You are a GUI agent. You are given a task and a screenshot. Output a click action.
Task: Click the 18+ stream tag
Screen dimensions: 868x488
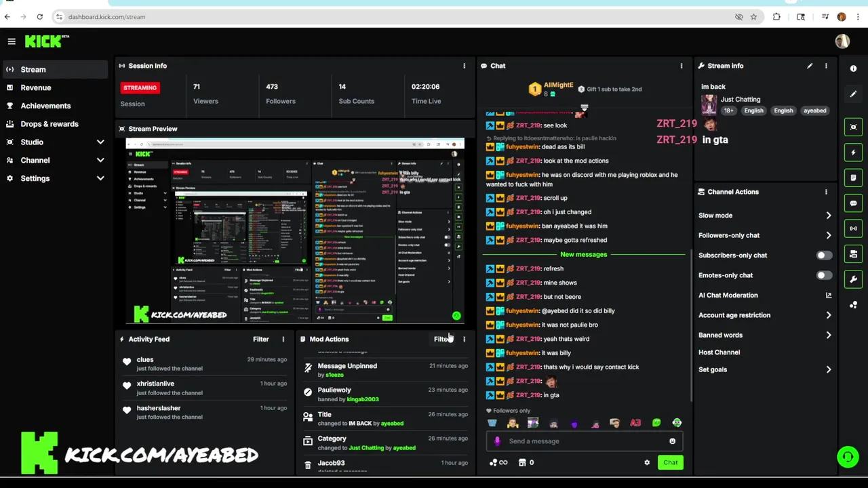pyautogui.click(x=728, y=110)
